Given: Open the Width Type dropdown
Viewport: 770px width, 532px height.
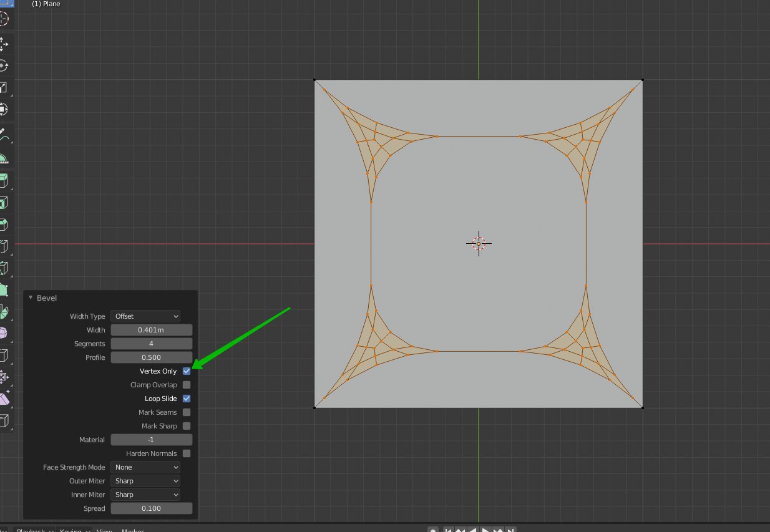Looking at the screenshot, I should [x=145, y=316].
